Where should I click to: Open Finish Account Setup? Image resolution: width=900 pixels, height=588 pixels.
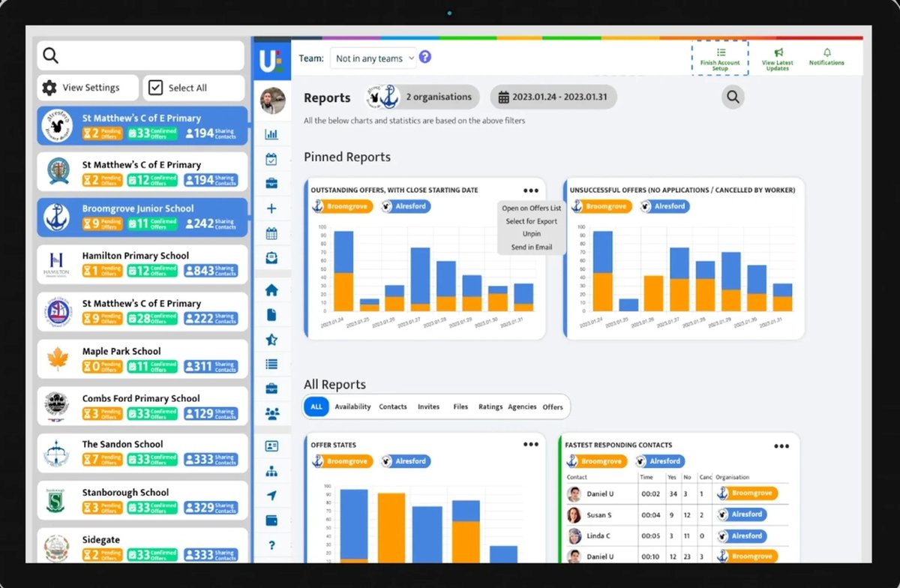click(720, 58)
